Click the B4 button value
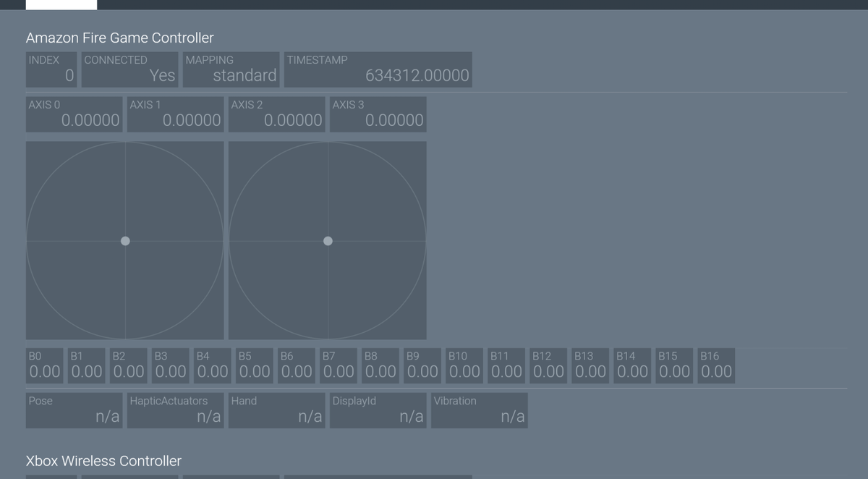This screenshot has height=479, width=868. tap(213, 365)
